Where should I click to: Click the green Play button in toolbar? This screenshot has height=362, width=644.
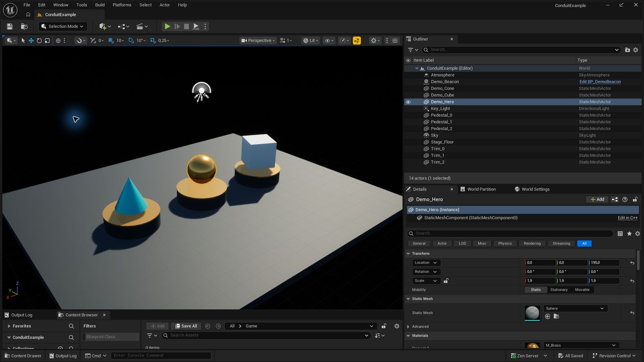point(167,26)
